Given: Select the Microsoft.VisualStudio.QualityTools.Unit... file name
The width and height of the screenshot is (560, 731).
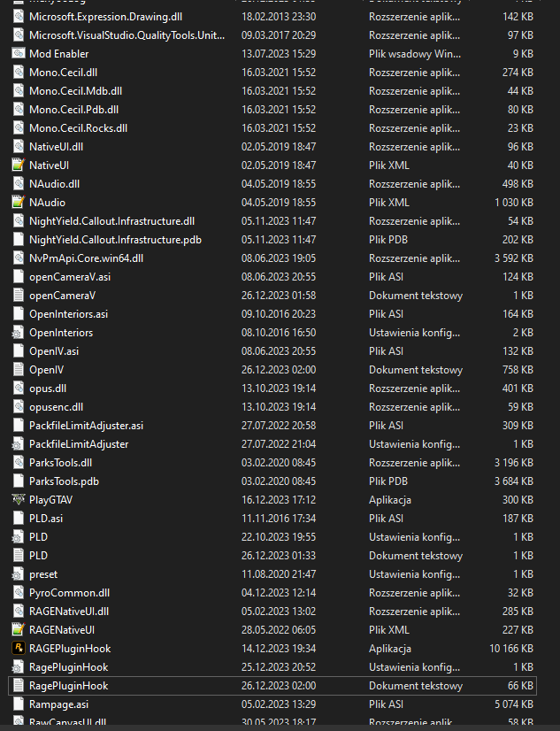Looking at the screenshot, I should pyautogui.click(x=127, y=35).
